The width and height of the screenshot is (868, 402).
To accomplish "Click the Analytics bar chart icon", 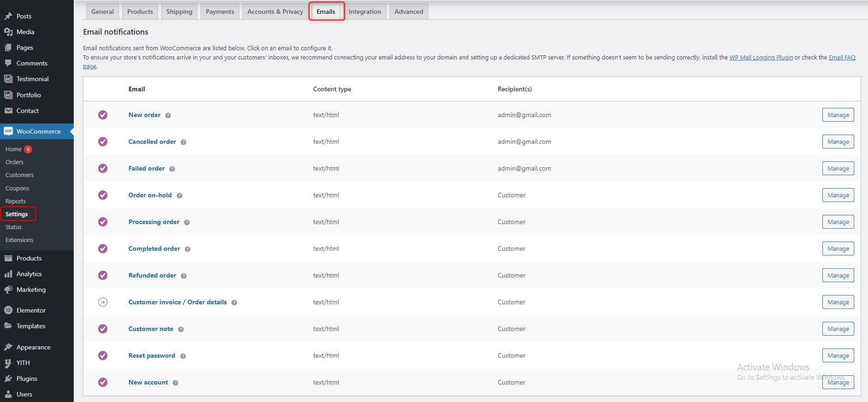I will 8,274.
